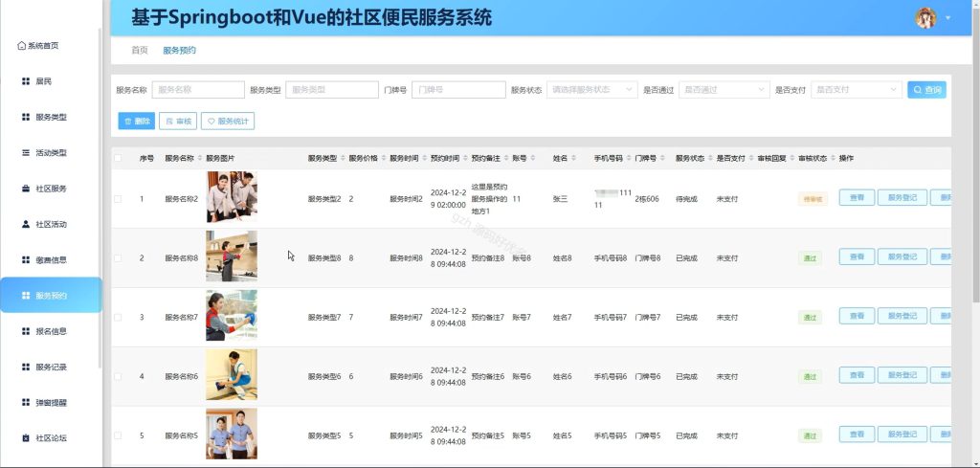This screenshot has width=980, height=468.
Task: Sort by 账号 column arrows
Action: [533, 158]
